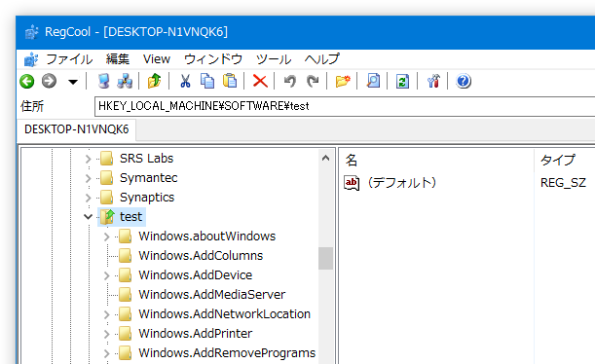Viewport: 595px width, 364px height.
Task: Click the favorites folder star icon
Action: coord(343,81)
